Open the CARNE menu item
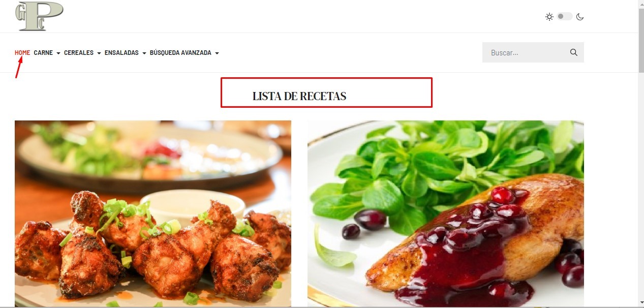This screenshot has height=308, width=644. 43,53
